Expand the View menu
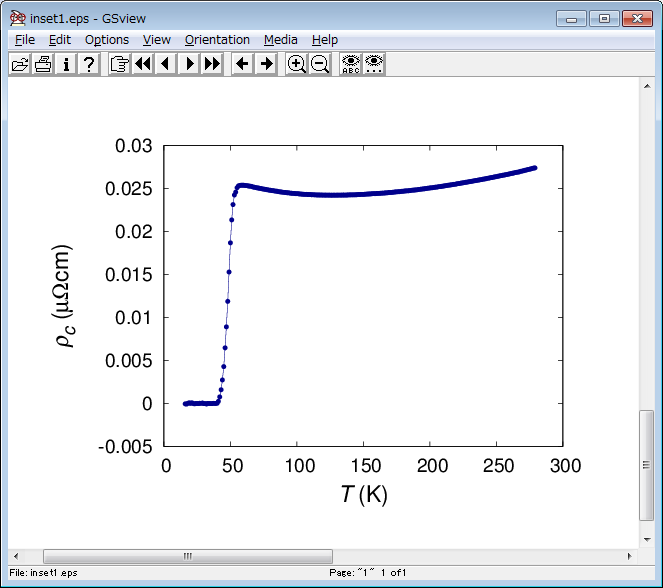 tap(156, 40)
